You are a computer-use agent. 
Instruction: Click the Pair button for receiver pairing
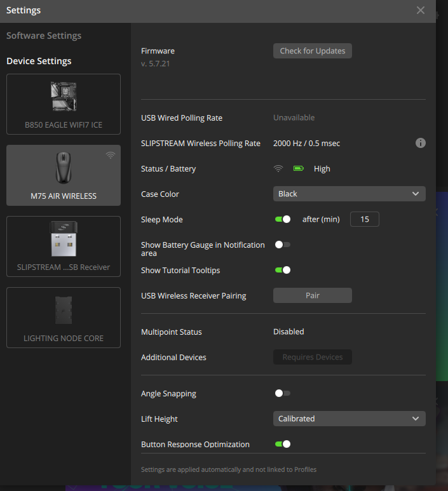pyautogui.click(x=313, y=295)
